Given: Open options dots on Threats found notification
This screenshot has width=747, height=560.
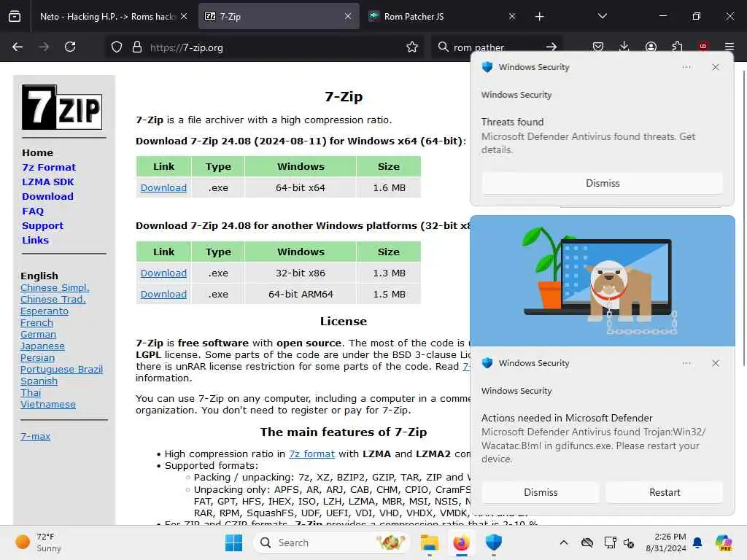Looking at the screenshot, I should coord(686,67).
